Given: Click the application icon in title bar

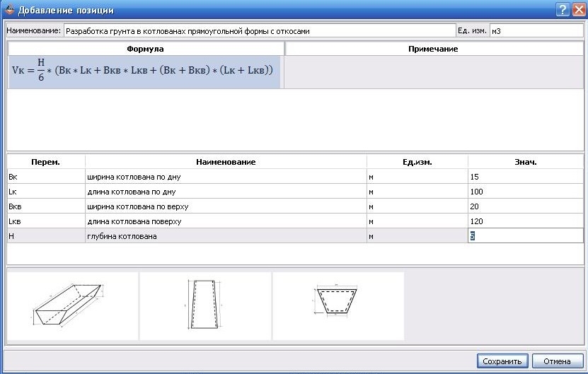Looking at the screenshot, I should (x=9, y=11).
